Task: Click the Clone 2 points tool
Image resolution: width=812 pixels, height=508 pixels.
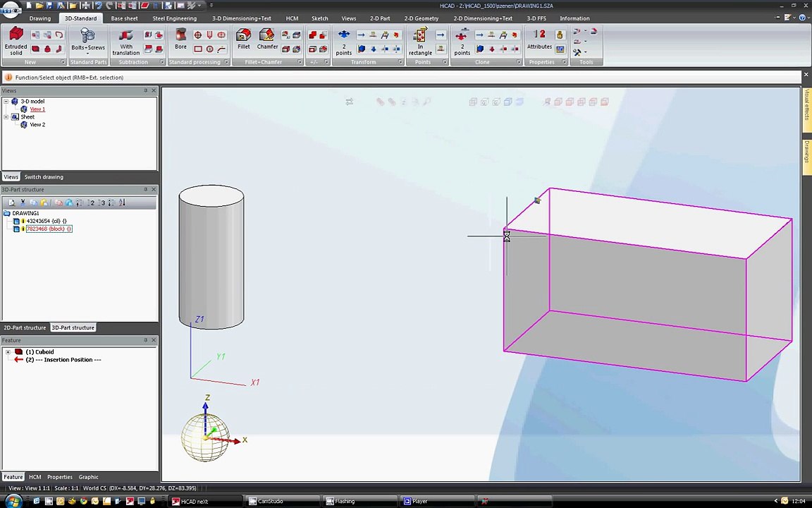Action: pos(462,42)
